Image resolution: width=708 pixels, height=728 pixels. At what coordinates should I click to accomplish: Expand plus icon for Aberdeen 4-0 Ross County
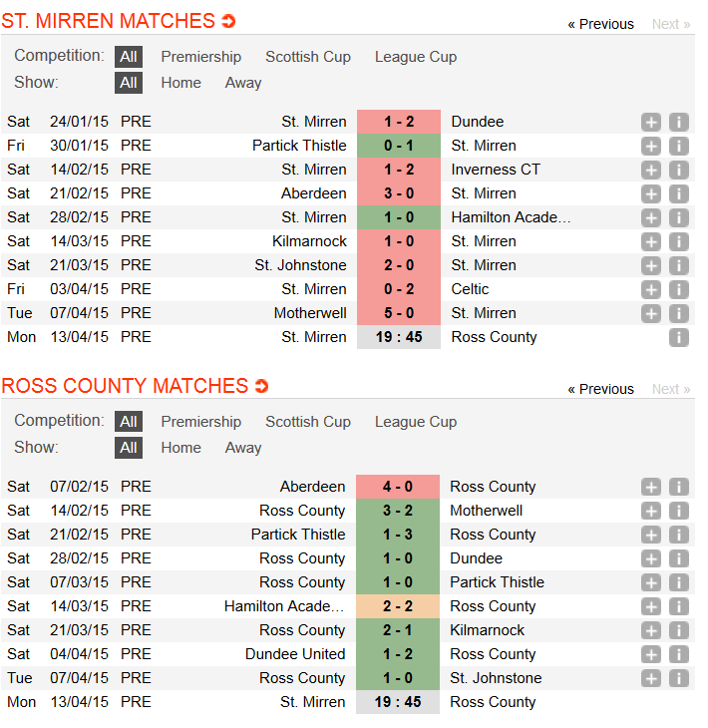(x=651, y=487)
